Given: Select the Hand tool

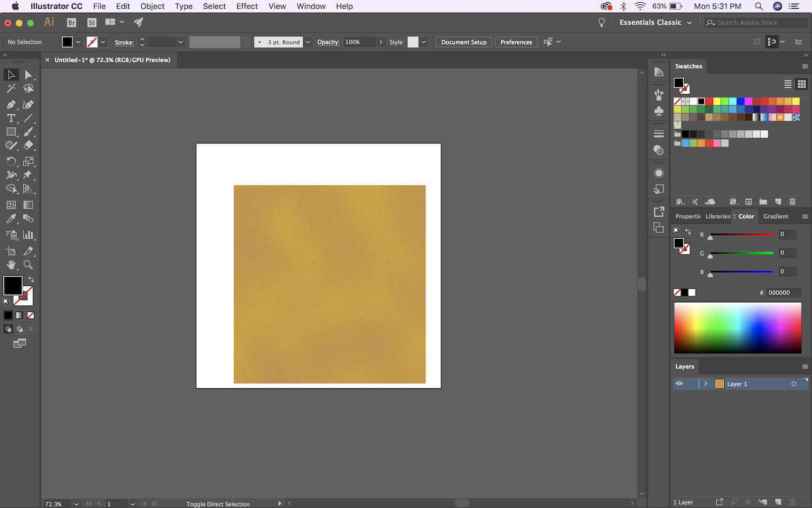Looking at the screenshot, I should 11,264.
